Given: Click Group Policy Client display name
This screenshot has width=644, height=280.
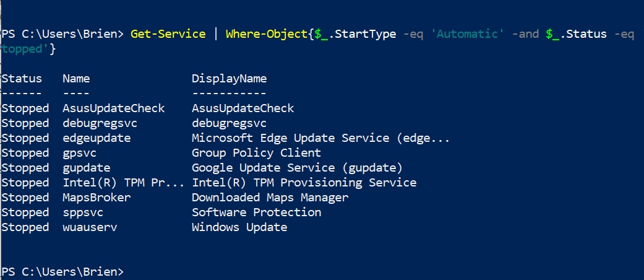Looking at the screenshot, I should point(256,153).
